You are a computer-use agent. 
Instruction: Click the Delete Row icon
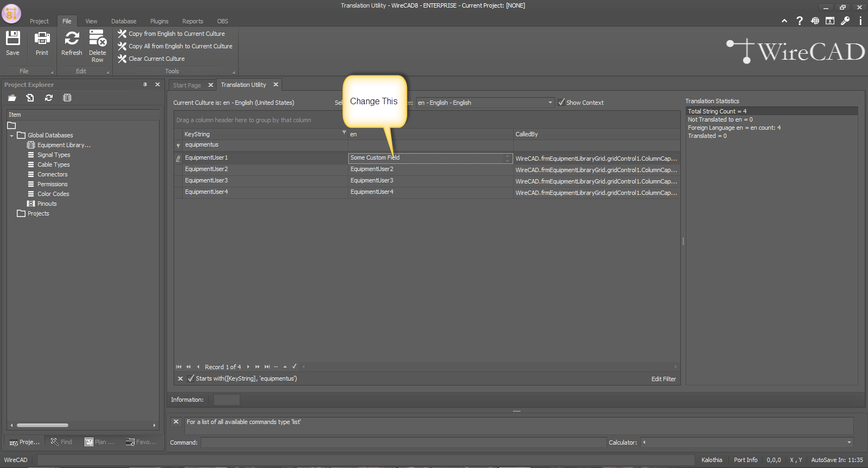98,38
